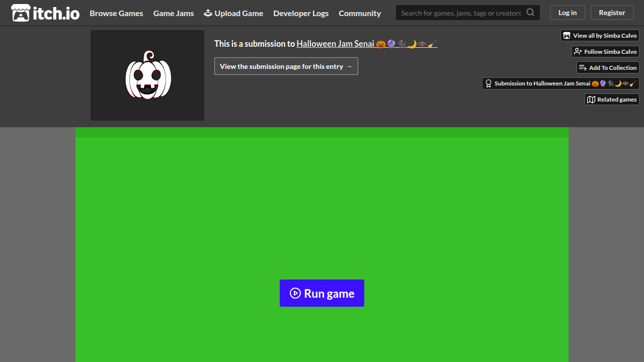Visit the Community page

click(x=360, y=13)
